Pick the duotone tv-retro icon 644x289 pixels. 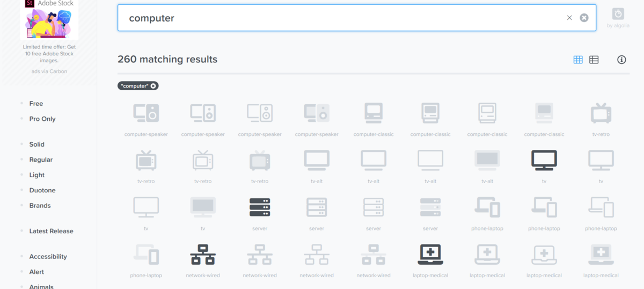click(260, 160)
